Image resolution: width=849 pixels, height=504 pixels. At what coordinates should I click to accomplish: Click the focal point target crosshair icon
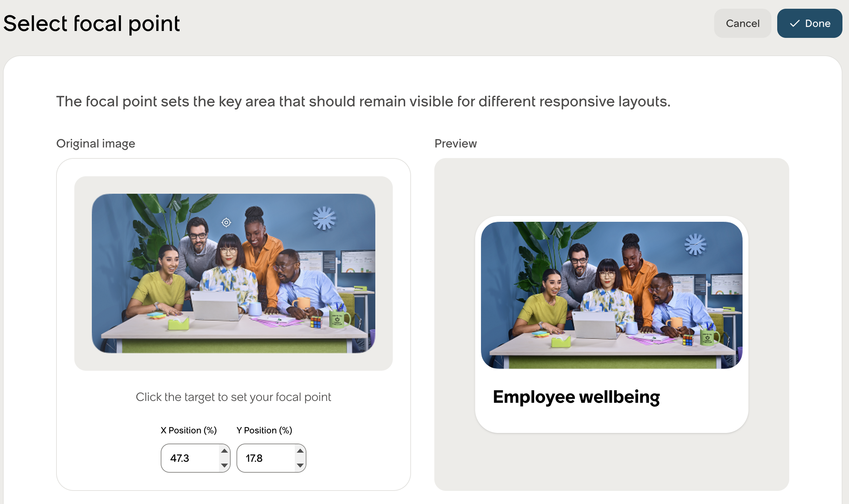point(226,223)
